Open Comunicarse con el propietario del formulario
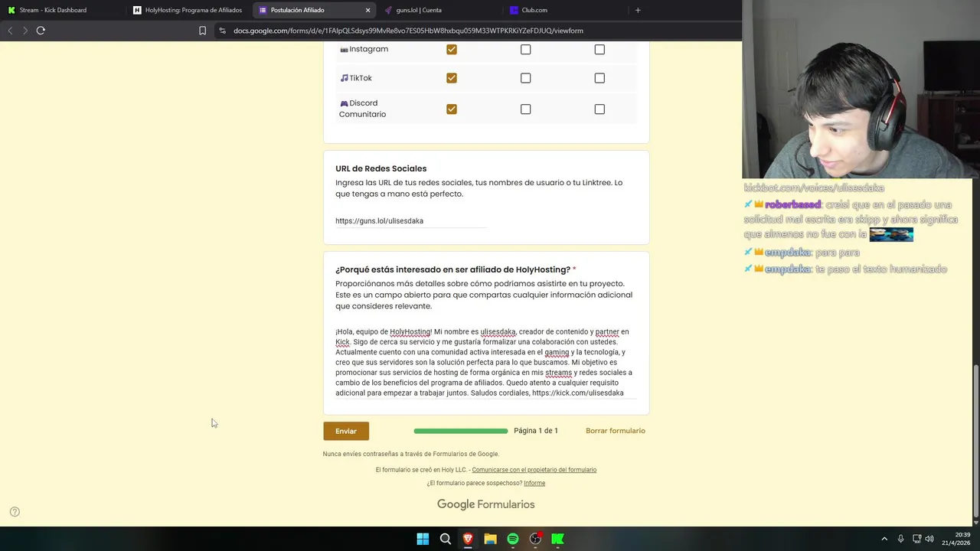This screenshot has height=551, width=980. coord(534,470)
